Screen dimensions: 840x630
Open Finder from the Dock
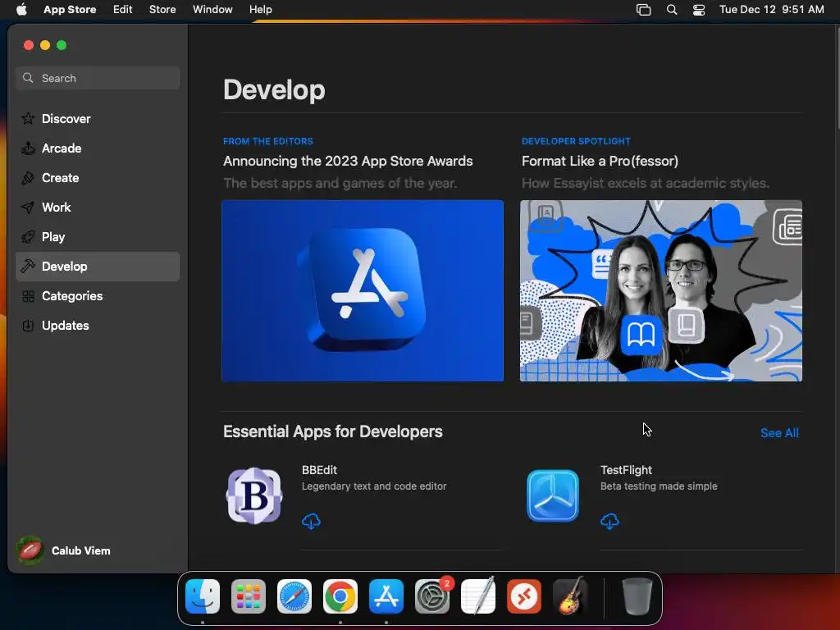[x=203, y=596]
